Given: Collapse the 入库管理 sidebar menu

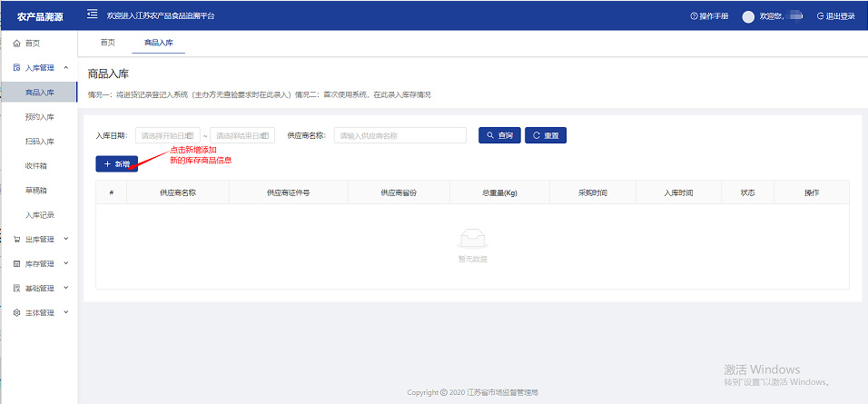Looking at the screenshot, I should click(40, 68).
